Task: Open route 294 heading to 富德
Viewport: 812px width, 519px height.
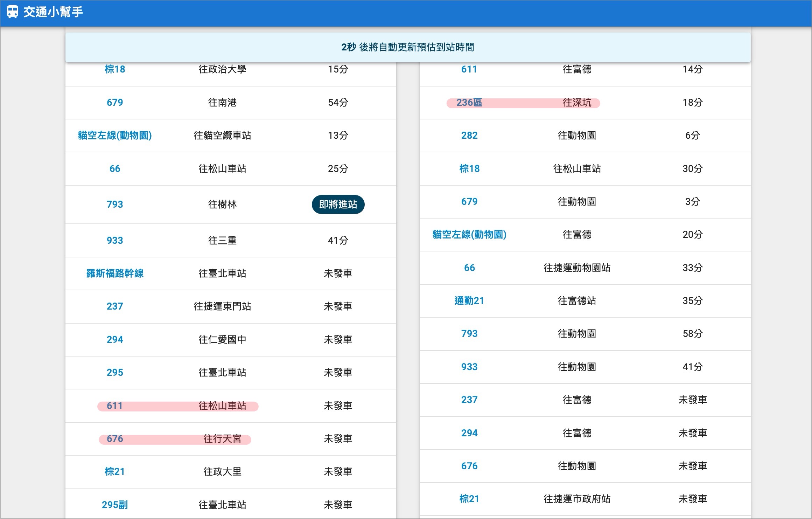Action: (469, 433)
